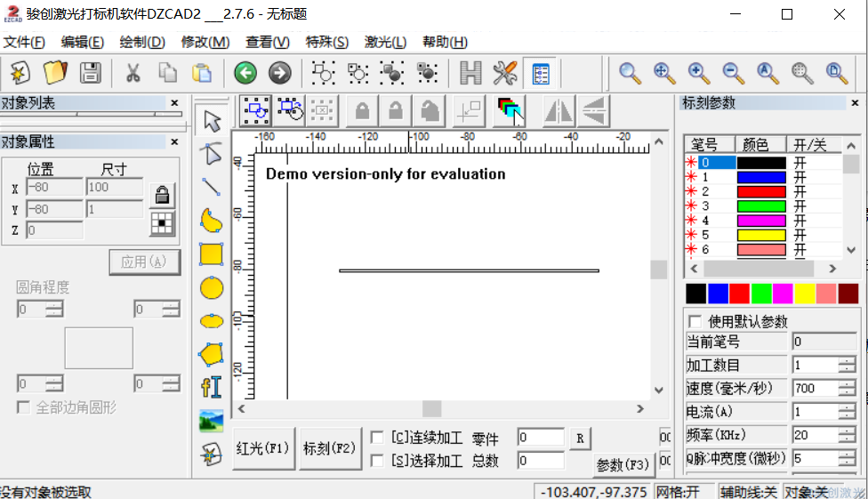Close the 标刻参数 panel

point(855,103)
